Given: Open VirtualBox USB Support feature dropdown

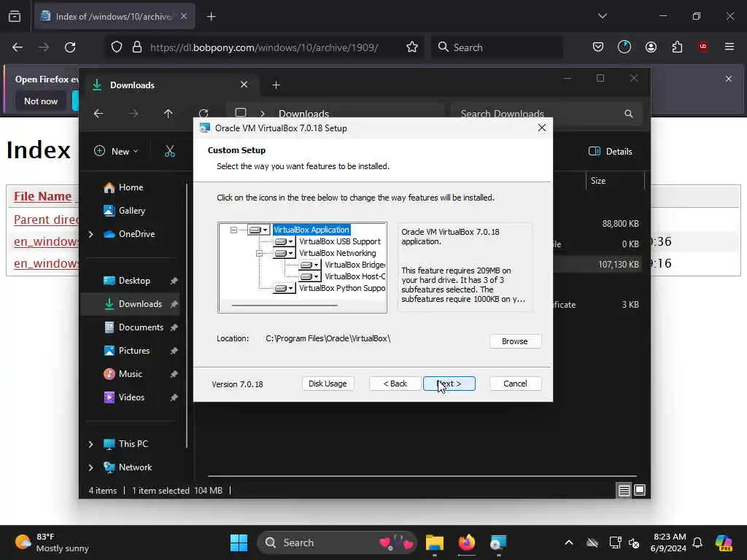Looking at the screenshot, I should 284,242.
